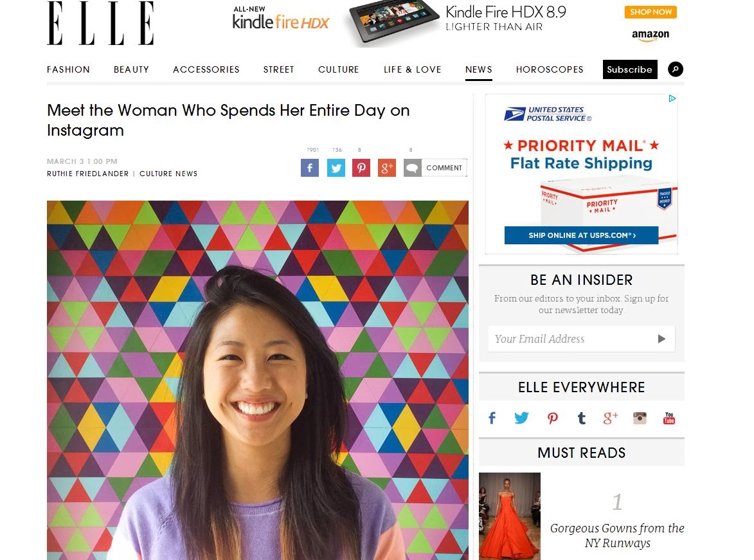Image resolution: width=754 pixels, height=560 pixels.
Task: Share article on Twitter icon
Action: (x=336, y=168)
